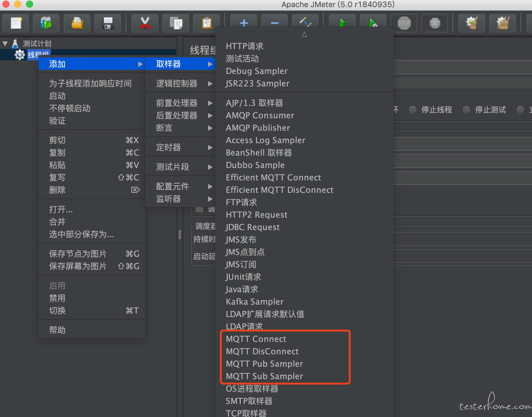
Task: Add the MQTT DisConnect sampler
Action: pyautogui.click(x=304, y=351)
